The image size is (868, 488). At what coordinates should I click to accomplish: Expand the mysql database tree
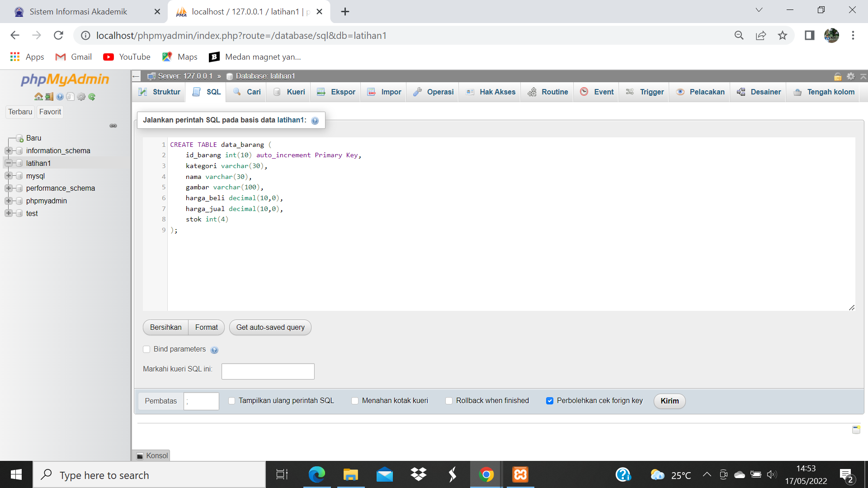[9, 176]
